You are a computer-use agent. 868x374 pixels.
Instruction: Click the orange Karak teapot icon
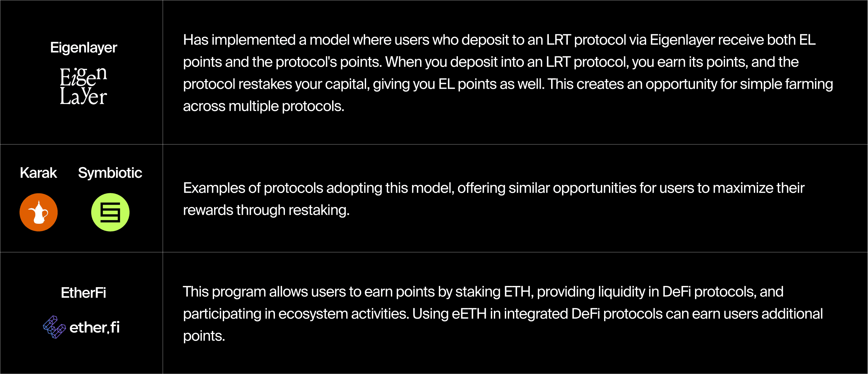38,212
